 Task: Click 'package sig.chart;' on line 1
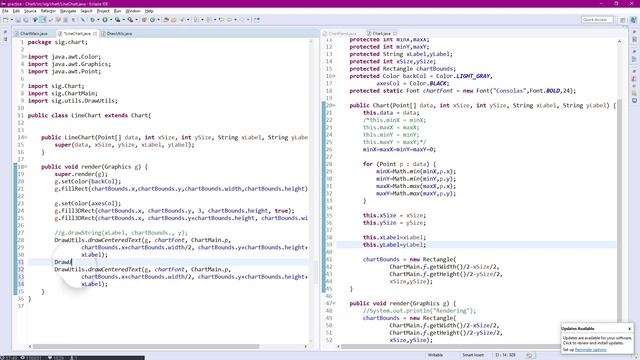pyautogui.click(x=58, y=42)
